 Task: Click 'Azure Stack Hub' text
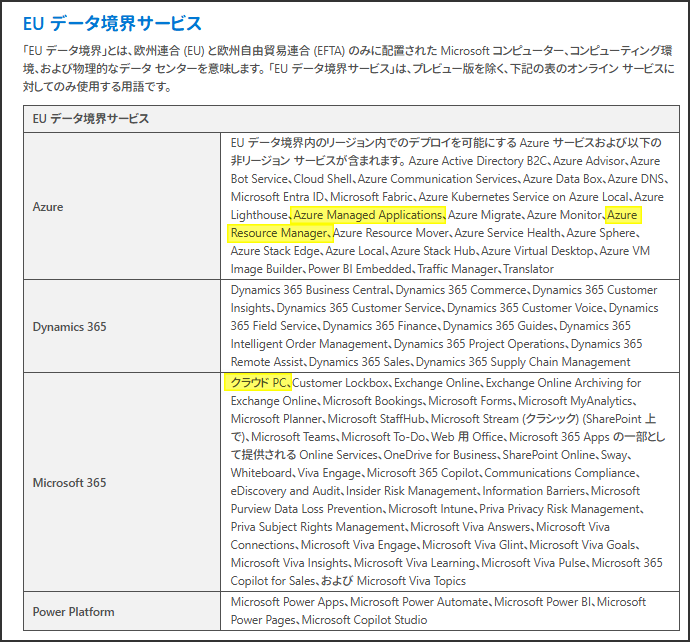pos(433,251)
